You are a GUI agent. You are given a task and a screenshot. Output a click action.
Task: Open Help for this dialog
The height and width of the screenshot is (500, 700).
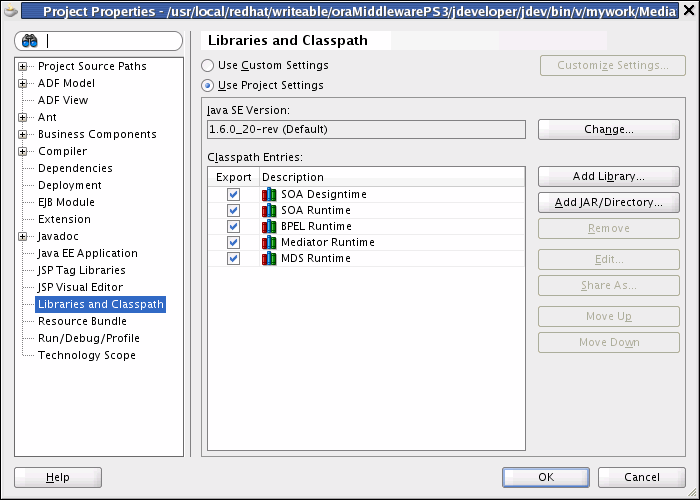[58, 478]
